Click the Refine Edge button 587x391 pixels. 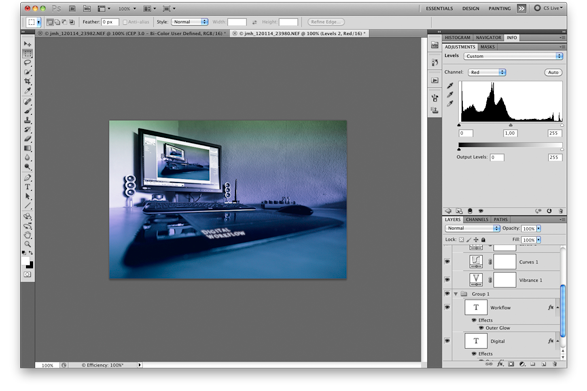tap(326, 22)
